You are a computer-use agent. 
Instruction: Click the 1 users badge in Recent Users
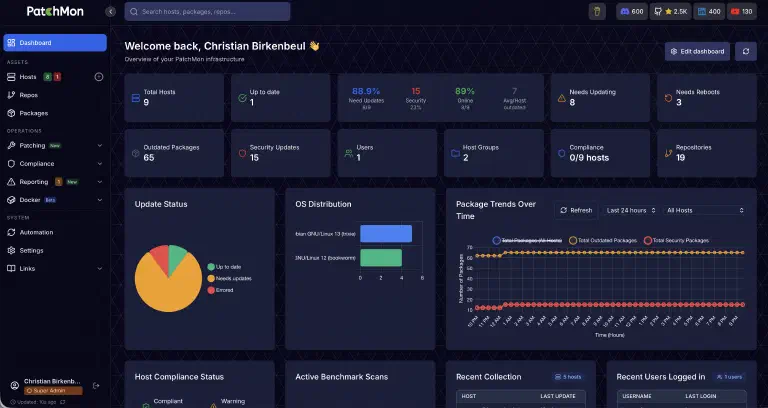pos(729,377)
